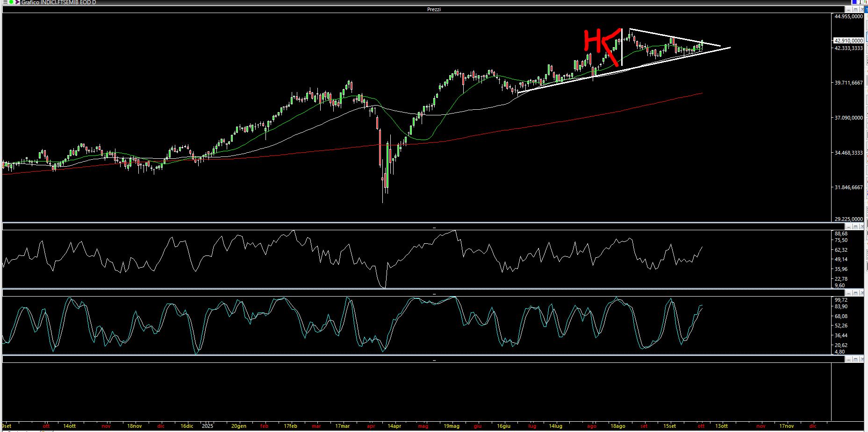Click the 39.711,6667 price axis label
Image resolution: width=868 pixels, height=432 pixels.
pos(849,83)
